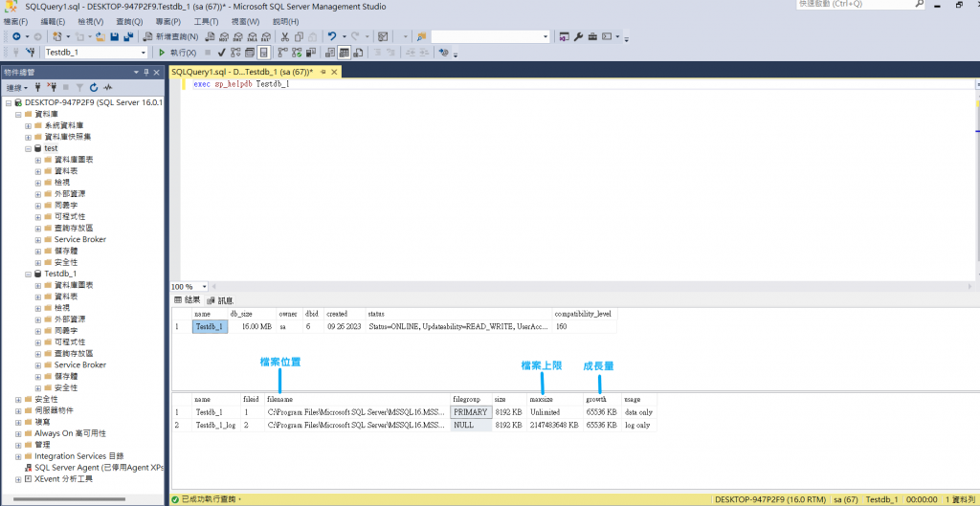The width and height of the screenshot is (980, 506).
Task: Click the Cut scissors icon
Action: 284,37
